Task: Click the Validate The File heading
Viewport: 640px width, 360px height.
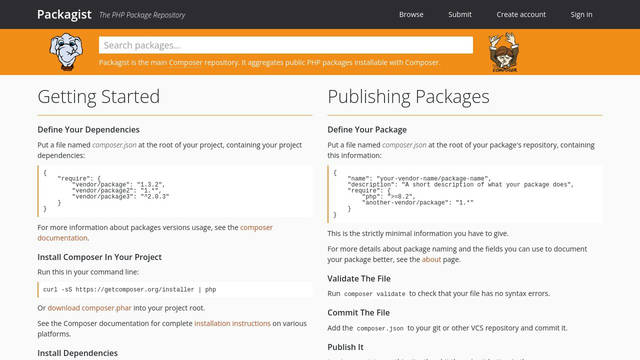Action: coord(359,279)
